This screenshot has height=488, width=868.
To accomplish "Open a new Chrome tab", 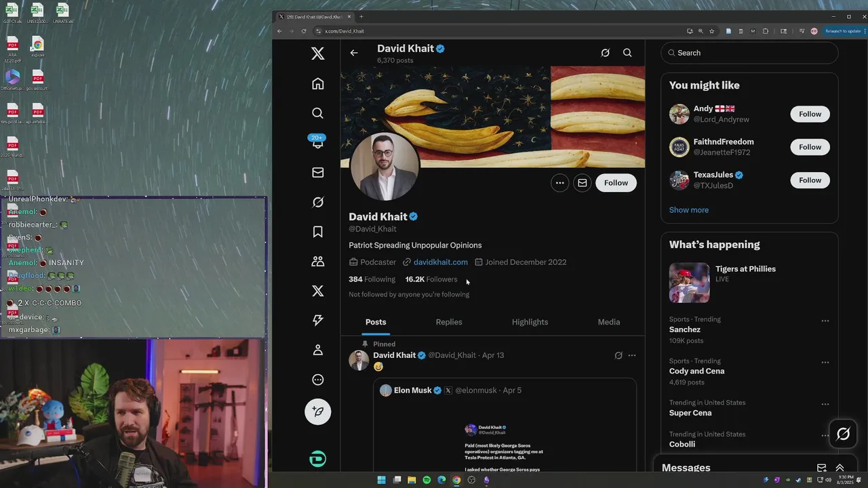I will coord(361,17).
